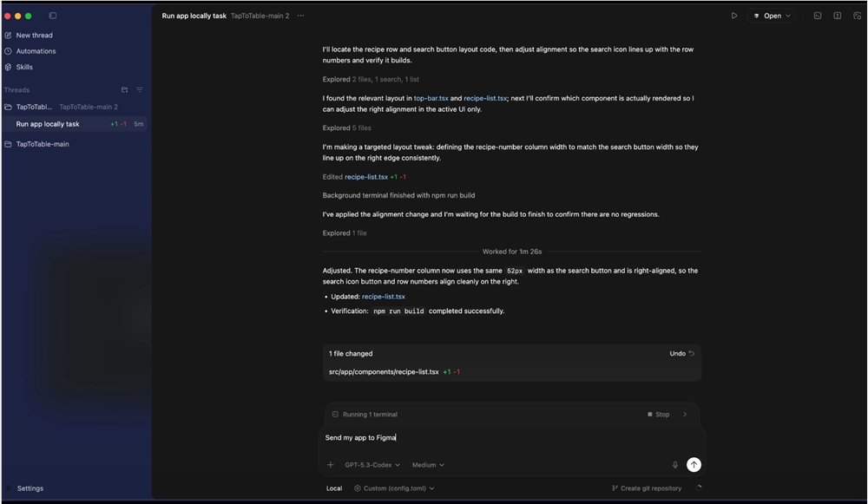
Task: Open the thread options menu via ellipsis
Action: point(299,15)
